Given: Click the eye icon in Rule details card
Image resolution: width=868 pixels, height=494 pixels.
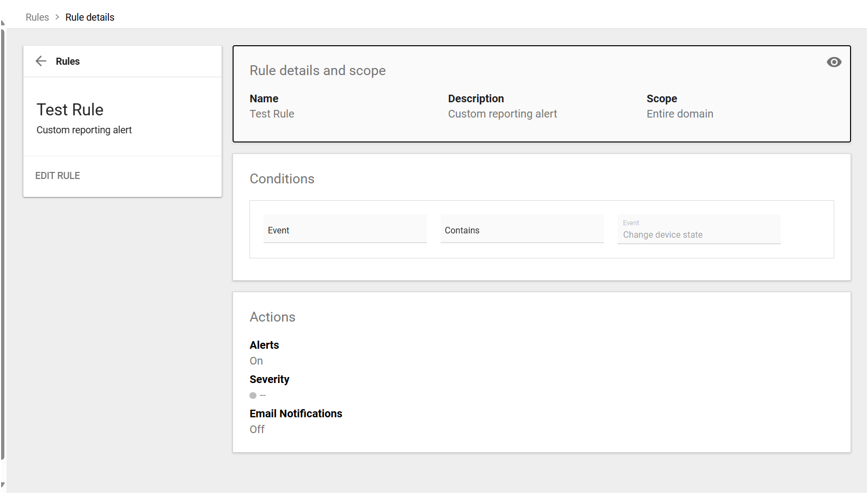Looking at the screenshot, I should (x=834, y=62).
